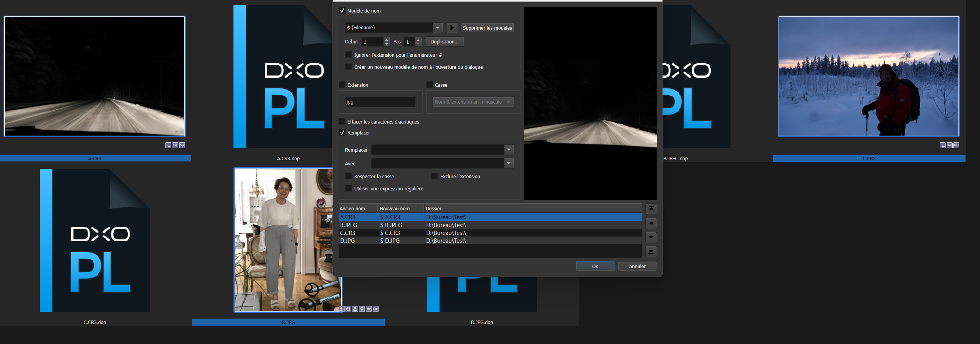Screen dimensions: 980x344
Task: Click the move-up arrow beside file list
Action: click(651, 223)
